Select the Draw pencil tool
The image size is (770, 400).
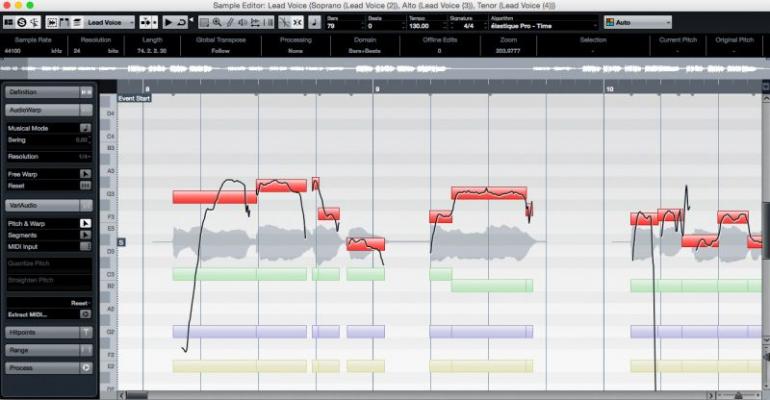230,22
